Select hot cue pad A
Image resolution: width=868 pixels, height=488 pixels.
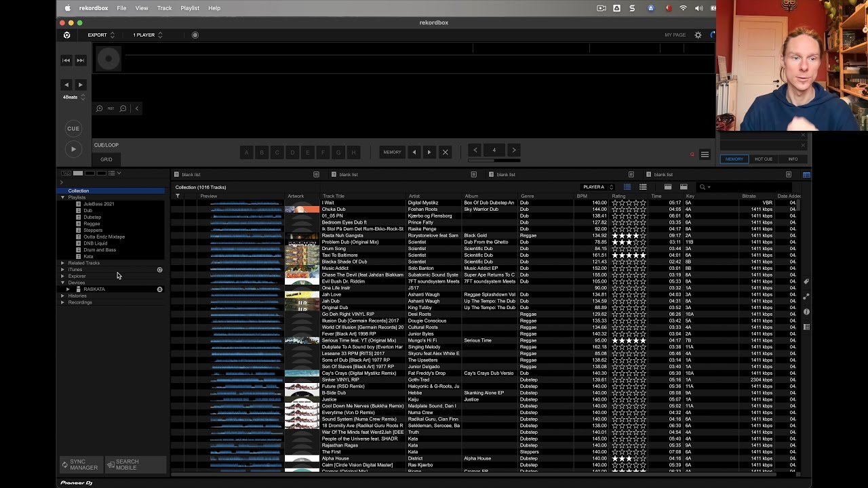point(246,152)
